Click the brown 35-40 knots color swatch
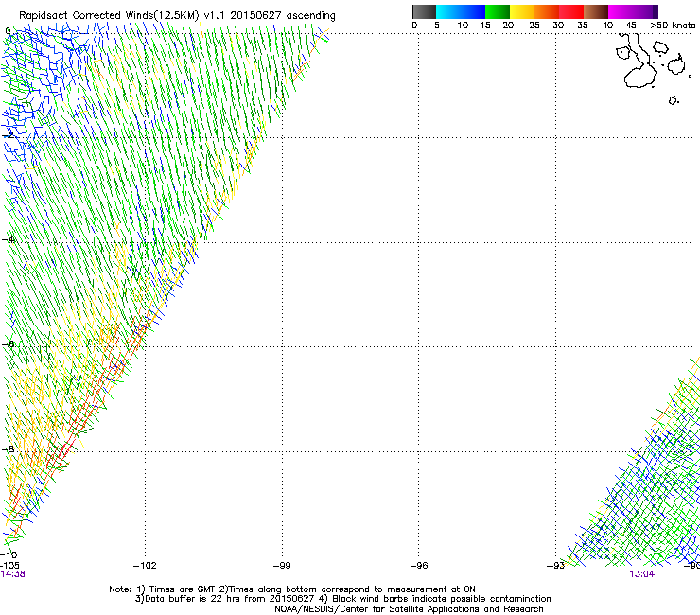 (596, 11)
